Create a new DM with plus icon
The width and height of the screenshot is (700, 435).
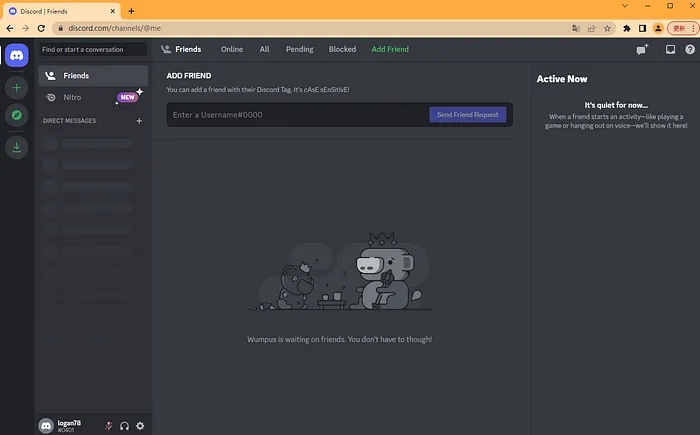coord(139,121)
